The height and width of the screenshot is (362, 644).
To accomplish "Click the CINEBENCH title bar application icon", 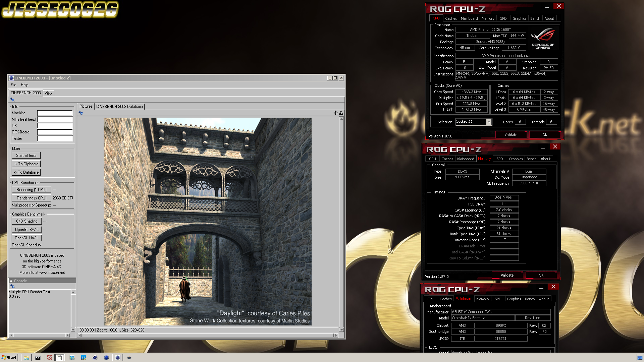I will click(x=11, y=78).
